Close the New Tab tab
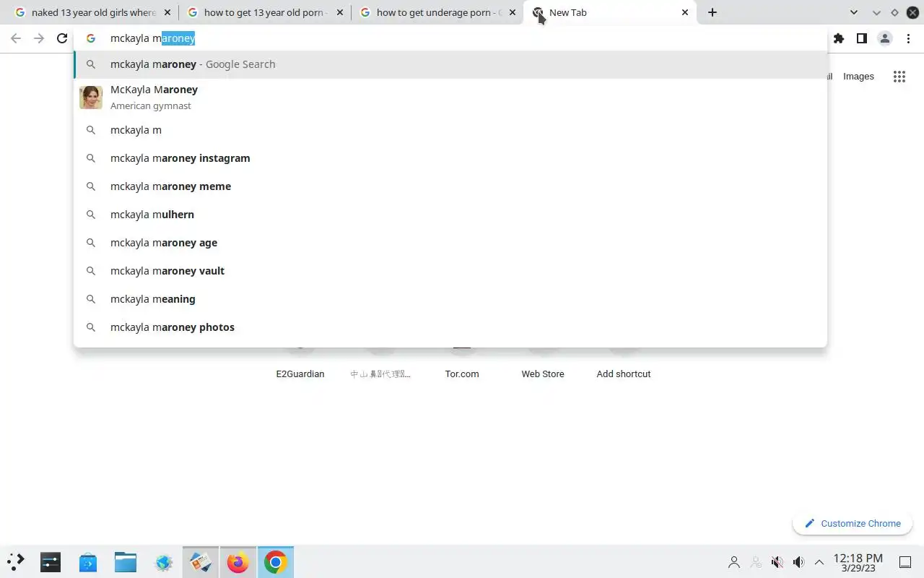This screenshot has height=578, width=924. click(x=685, y=12)
